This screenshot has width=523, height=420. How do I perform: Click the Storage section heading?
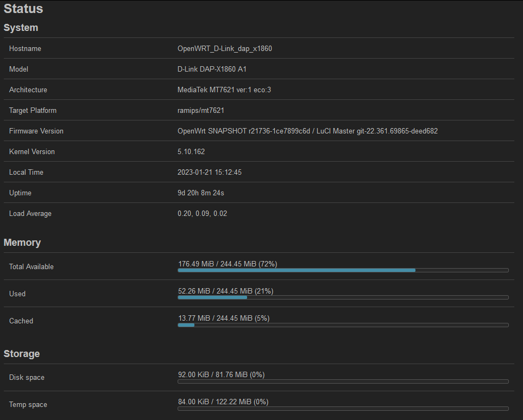coord(22,354)
